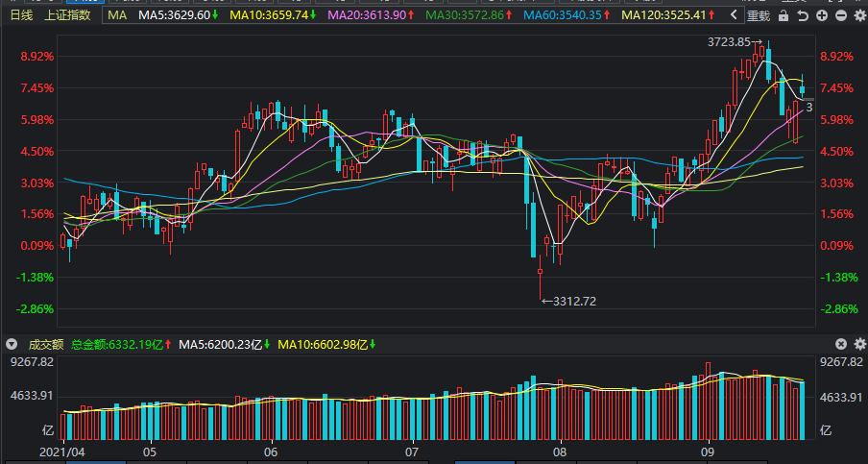Close the 成交额 volume panel
Image resolution: width=868 pixels, height=464 pixels.
(841, 344)
